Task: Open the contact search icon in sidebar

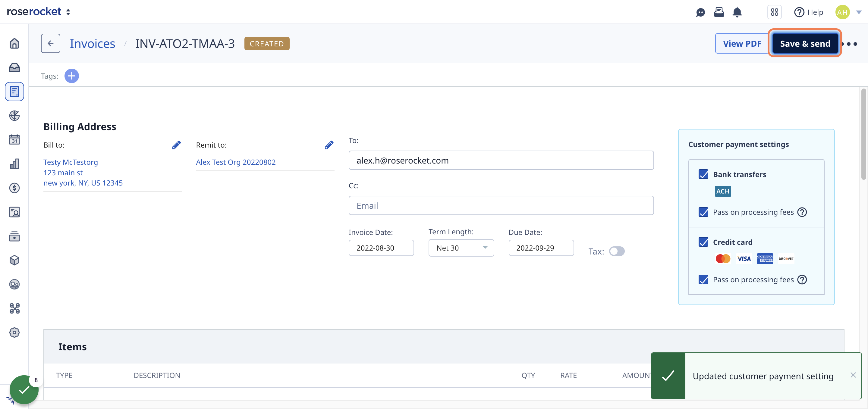Action: (x=14, y=212)
